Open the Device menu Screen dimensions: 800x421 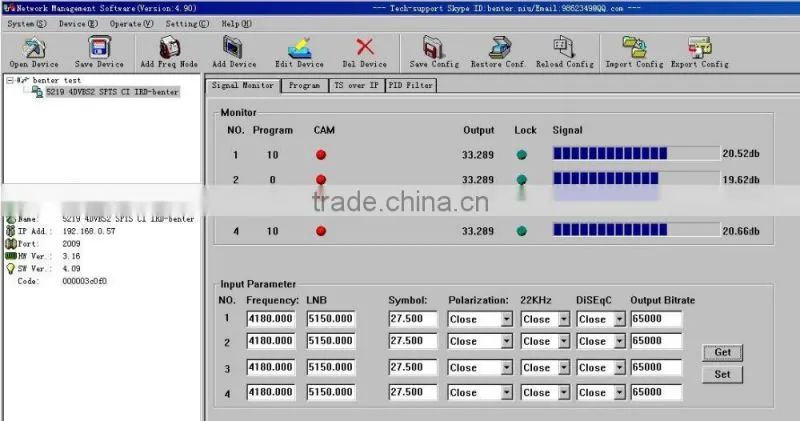(78, 23)
